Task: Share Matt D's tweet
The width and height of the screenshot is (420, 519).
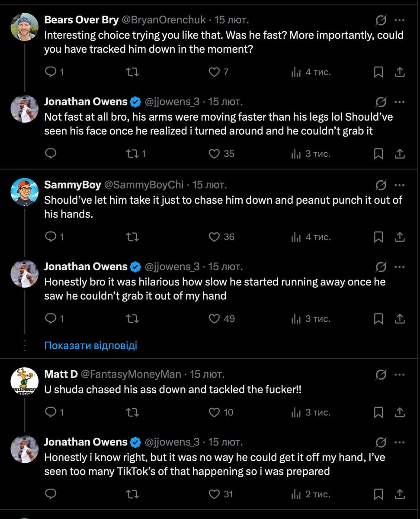Action: tap(400, 412)
